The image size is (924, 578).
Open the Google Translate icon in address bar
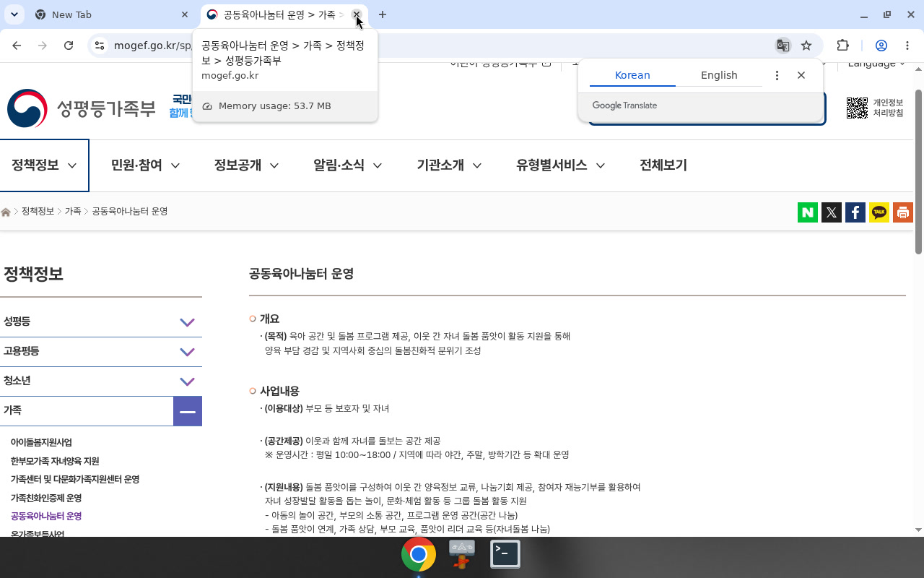[783, 46]
